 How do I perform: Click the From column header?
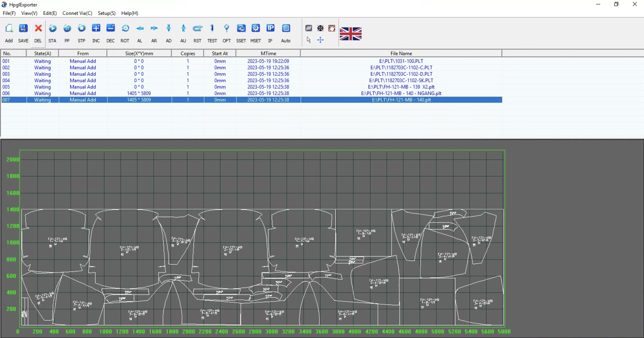tap(83, 53)
